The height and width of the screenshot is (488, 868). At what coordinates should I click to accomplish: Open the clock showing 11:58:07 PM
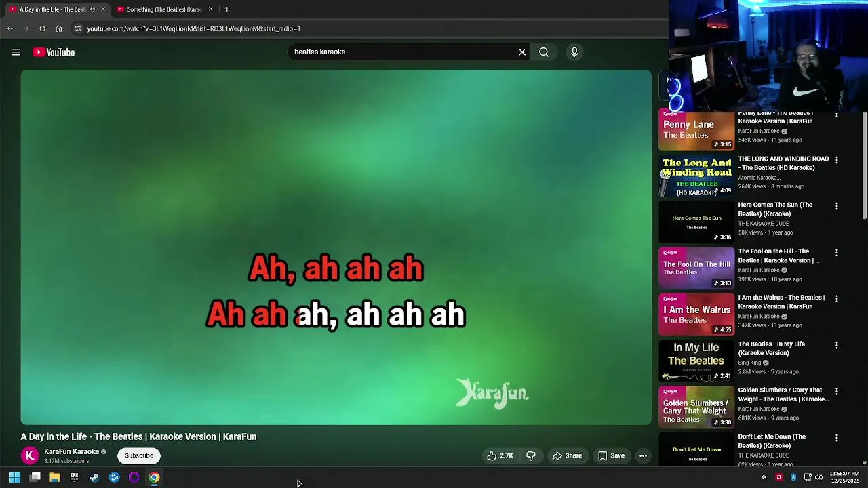(845, 477)
